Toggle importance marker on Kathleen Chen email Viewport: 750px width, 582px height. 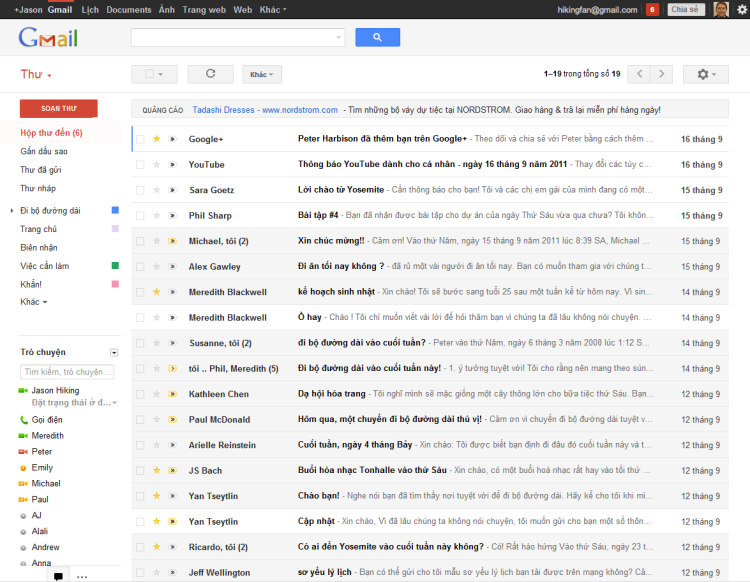[173, 394]
